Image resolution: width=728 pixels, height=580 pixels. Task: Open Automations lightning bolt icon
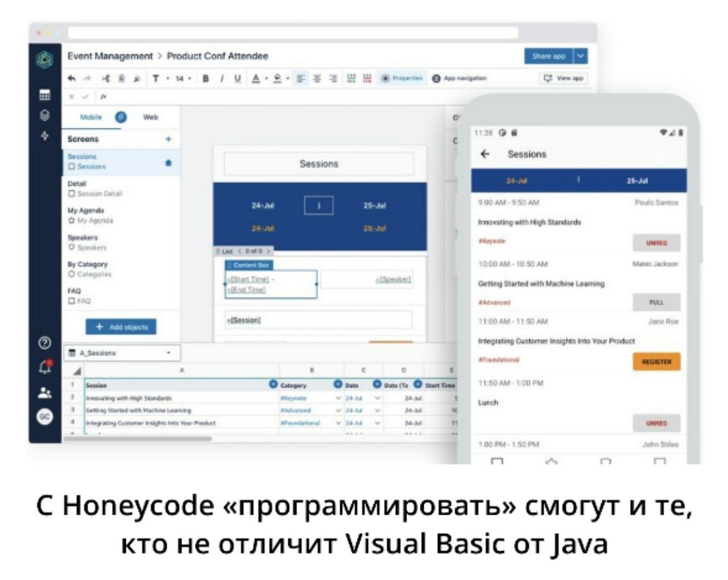coord(44,136)
